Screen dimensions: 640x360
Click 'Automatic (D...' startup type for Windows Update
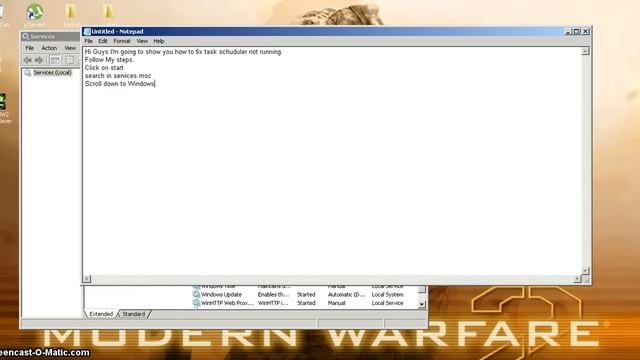tap(347, 295)
